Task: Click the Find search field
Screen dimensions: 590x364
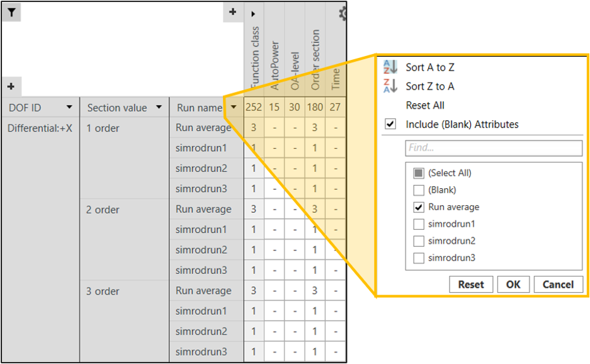Action: (494, 148)
